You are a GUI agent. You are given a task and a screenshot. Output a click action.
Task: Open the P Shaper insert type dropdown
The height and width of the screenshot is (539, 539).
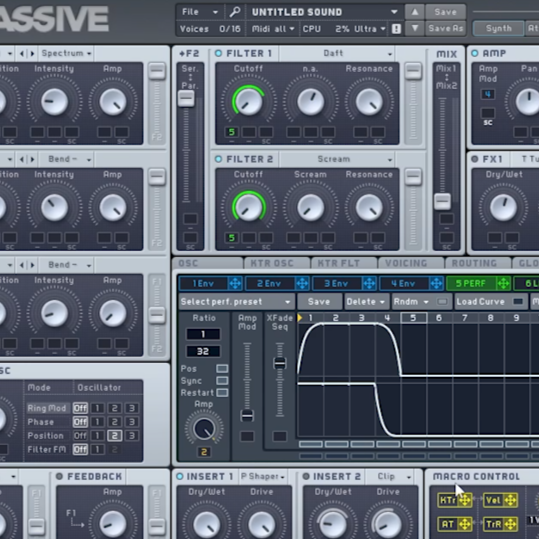coord(263,477)
